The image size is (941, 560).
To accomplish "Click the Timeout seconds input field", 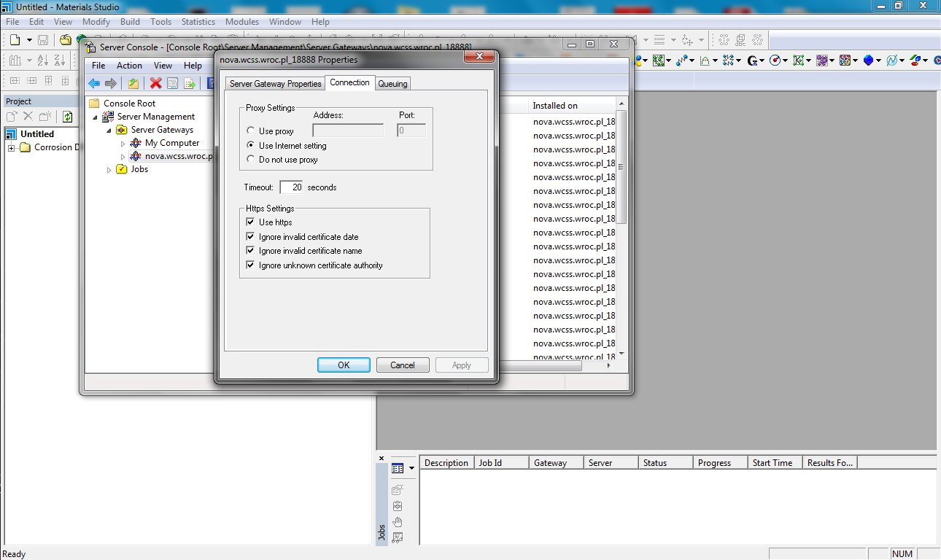I will pyautogui.click(x=291, y=187).
